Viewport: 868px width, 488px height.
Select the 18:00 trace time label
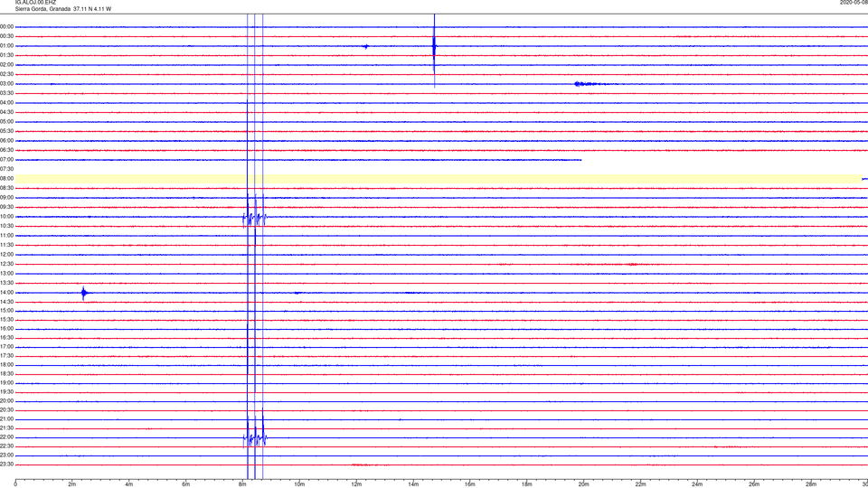coord(6,365)
